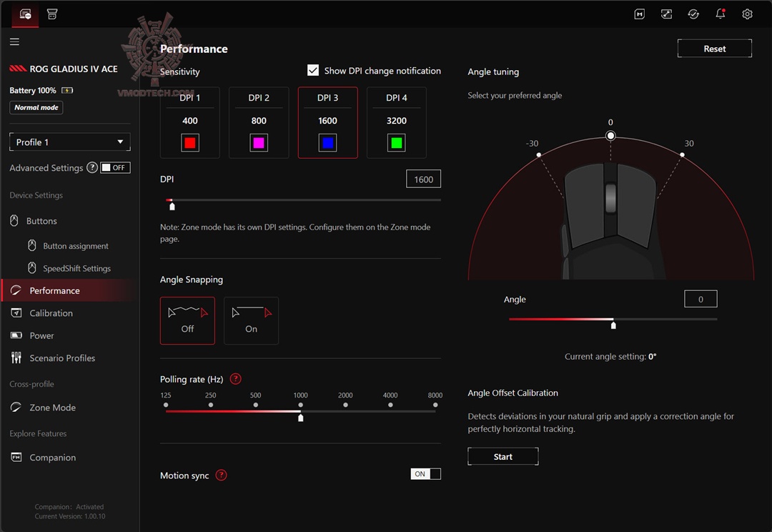Click the Angle value field showing 0

pyautogui.click(x=701, y=298)
